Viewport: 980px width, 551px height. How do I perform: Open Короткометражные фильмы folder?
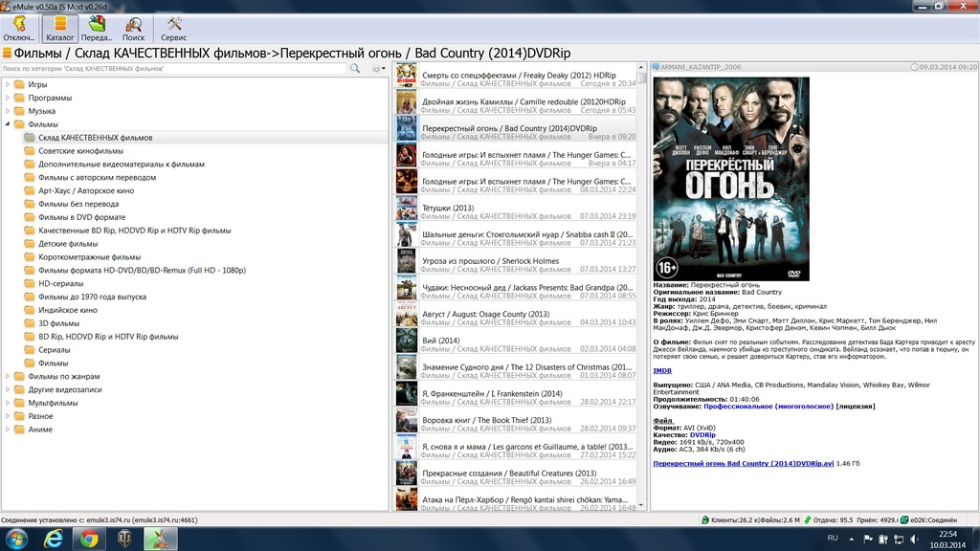(x=89, y=256)
